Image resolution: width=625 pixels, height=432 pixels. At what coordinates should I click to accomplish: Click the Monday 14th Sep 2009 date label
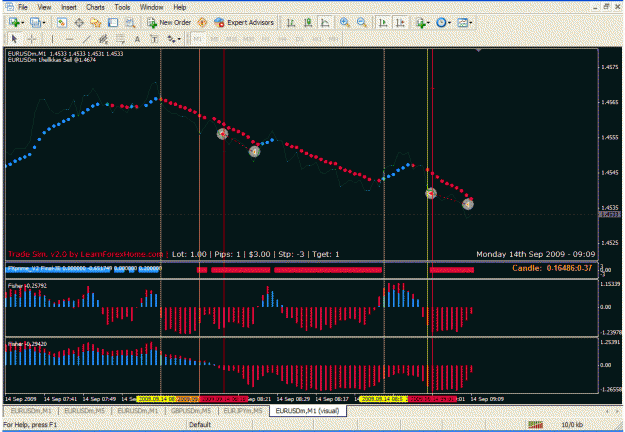535,254
